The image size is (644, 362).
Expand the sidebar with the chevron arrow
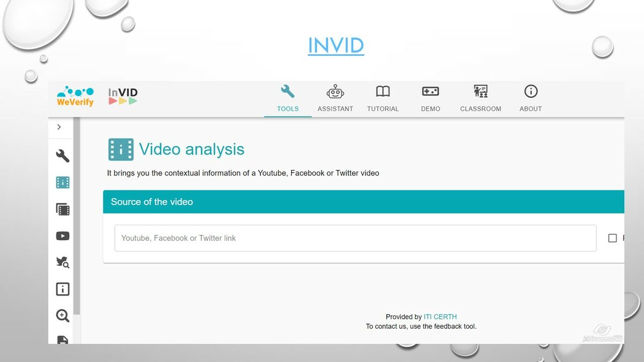[x=59, y=127]
